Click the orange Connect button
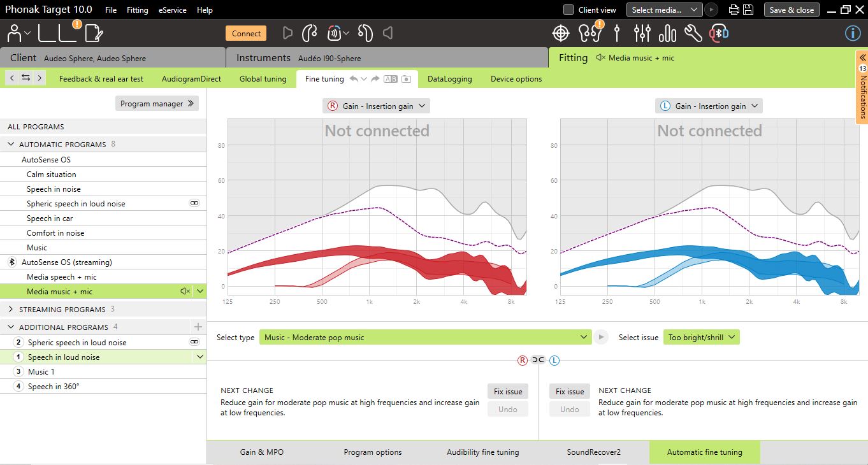The image size is (868, 465). click(x=246, y=34)
